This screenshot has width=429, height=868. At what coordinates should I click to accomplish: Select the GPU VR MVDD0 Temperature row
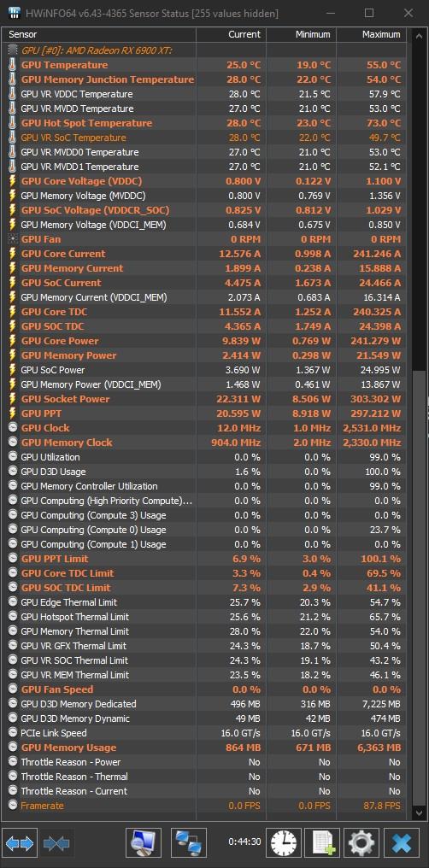pyautogui.click(x=205, y=152)
